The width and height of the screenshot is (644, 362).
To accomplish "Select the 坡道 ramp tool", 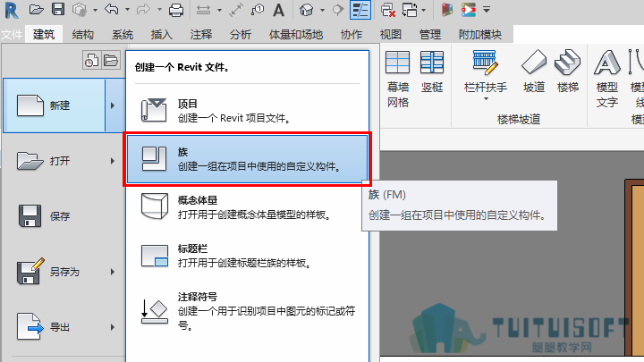I will (x=534, y=72).
